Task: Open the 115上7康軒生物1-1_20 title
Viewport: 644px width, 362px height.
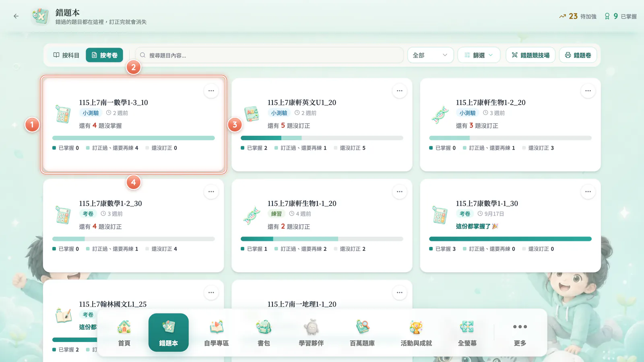Action: [x=302, y=204]
